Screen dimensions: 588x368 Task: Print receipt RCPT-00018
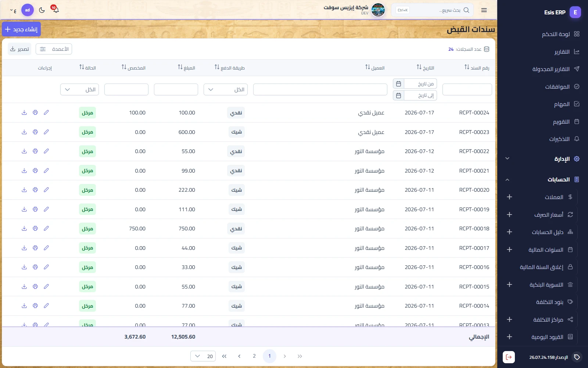[x=35, y=229]
